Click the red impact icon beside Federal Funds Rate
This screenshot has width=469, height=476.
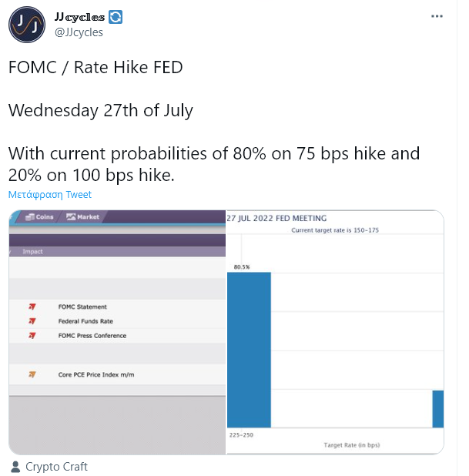pyautogui.click(x=32, y=321)
